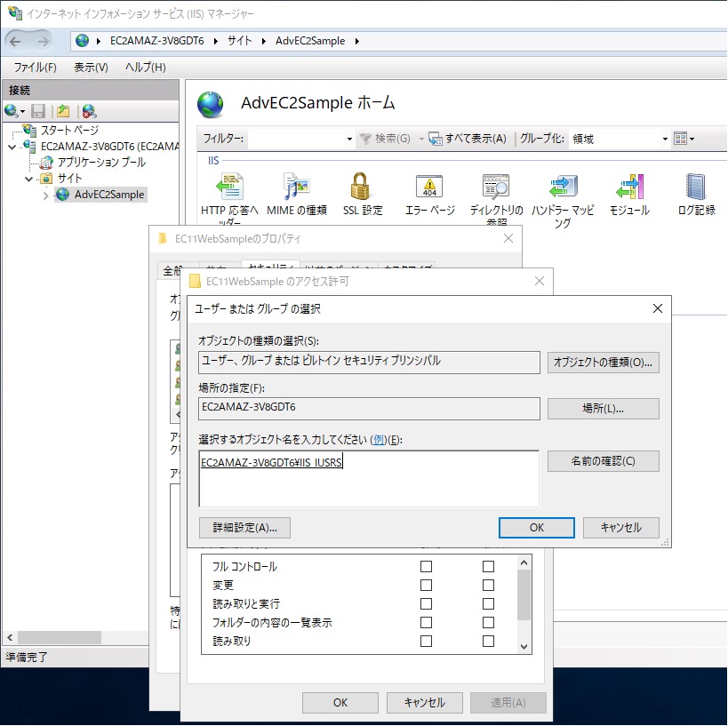Click 詳細設定(A)... button
The image size is (728, 726).
pyautogui.click(x=244, y=528)
